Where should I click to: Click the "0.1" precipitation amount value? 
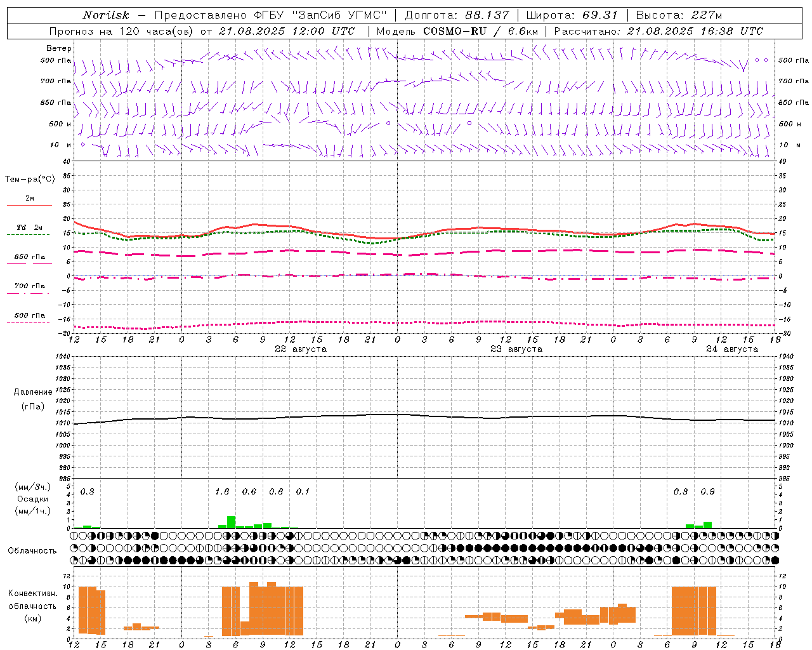pyautogui.click(x=303, y=492)
